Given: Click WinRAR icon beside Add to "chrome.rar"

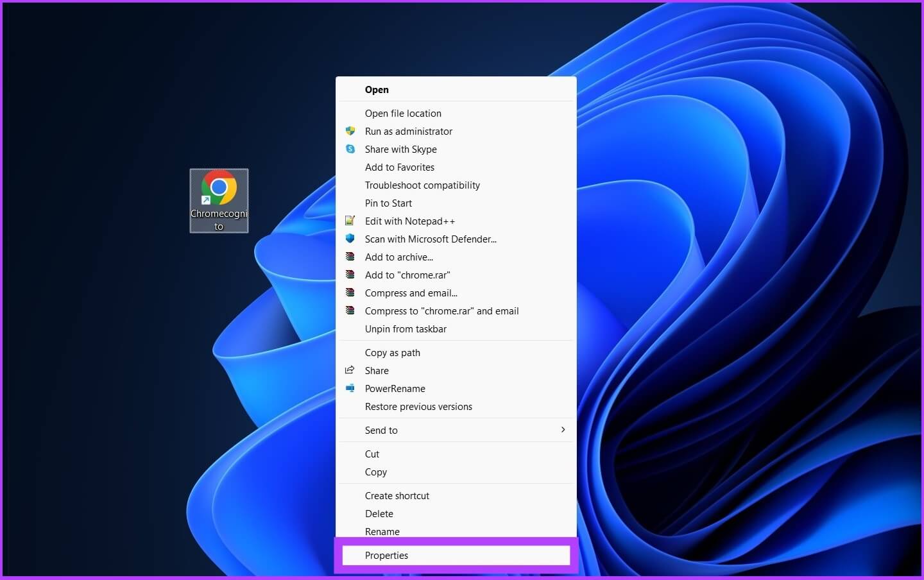Looking at the screenshot, I should (x=350, y=275).
